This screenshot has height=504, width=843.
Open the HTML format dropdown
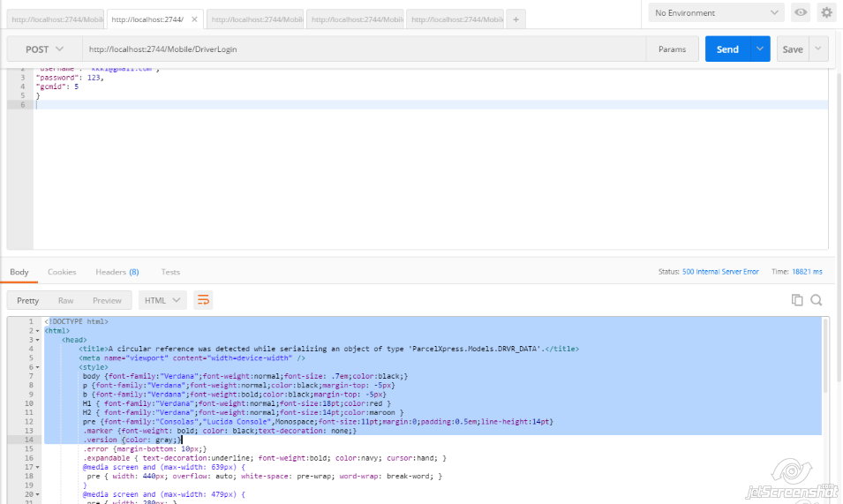(x=162, y=300)
